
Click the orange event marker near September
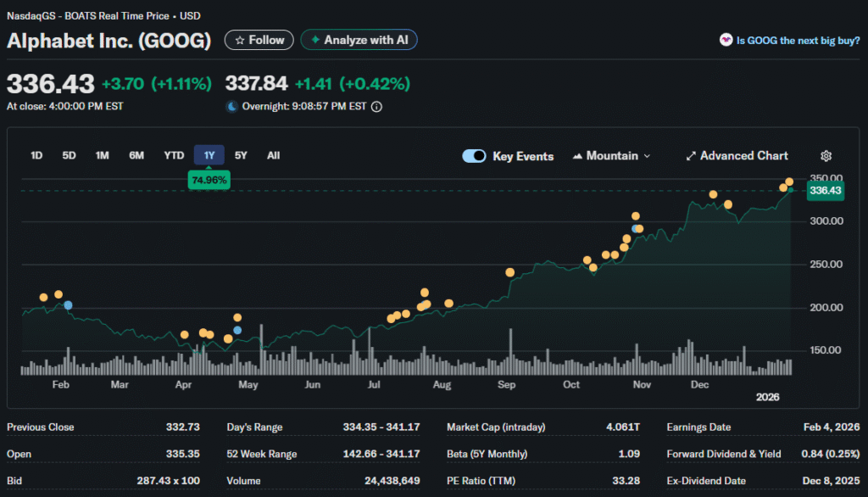(x=510, y=272)
